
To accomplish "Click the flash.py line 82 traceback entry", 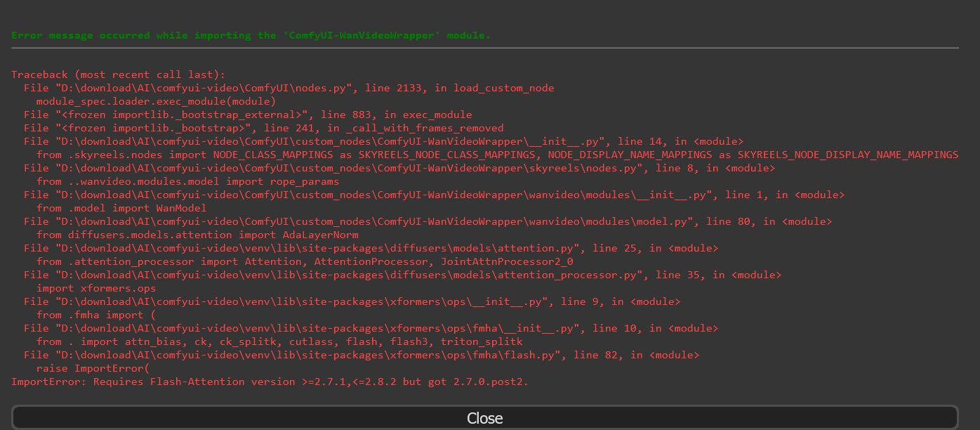I will click(361, 355).
